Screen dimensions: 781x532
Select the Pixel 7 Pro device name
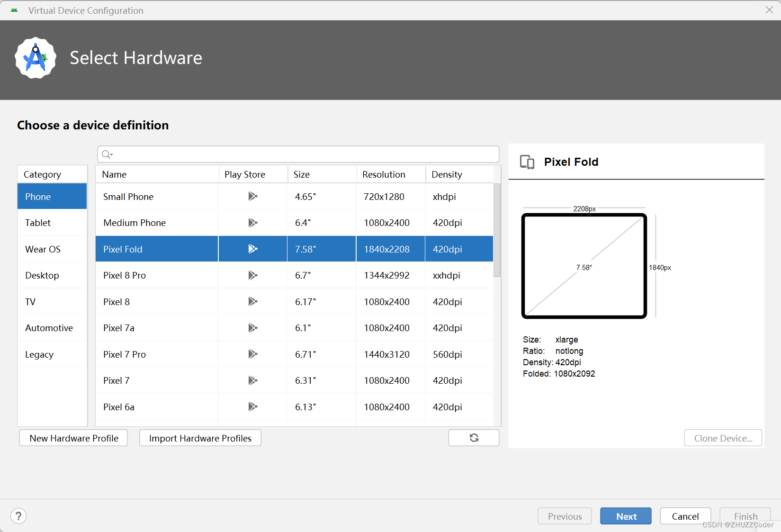[x=125, y=354]
